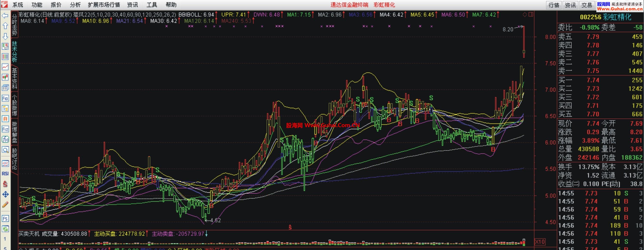Viewport: 644px width, 250px height.
Task: Open the f(x) formula manager icon
Action: point(5,139)
